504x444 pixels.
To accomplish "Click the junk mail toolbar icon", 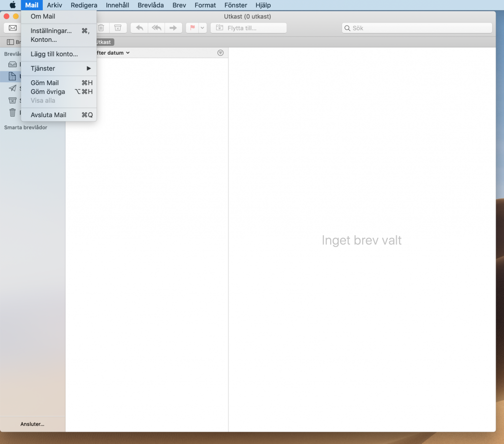I will (118, 28).
